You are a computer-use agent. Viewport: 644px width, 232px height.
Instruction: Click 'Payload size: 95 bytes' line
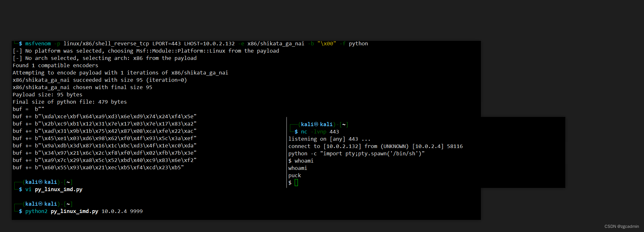48,95
